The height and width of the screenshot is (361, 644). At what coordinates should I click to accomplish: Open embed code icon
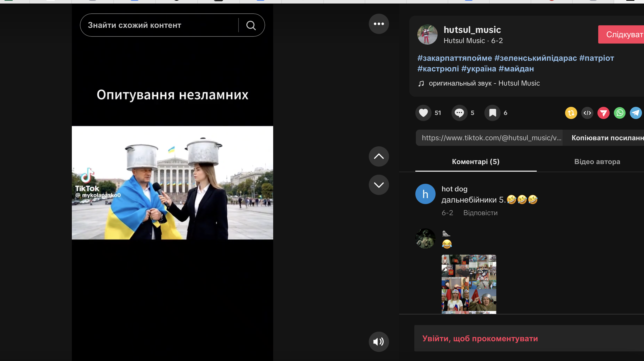coord(587,113)
